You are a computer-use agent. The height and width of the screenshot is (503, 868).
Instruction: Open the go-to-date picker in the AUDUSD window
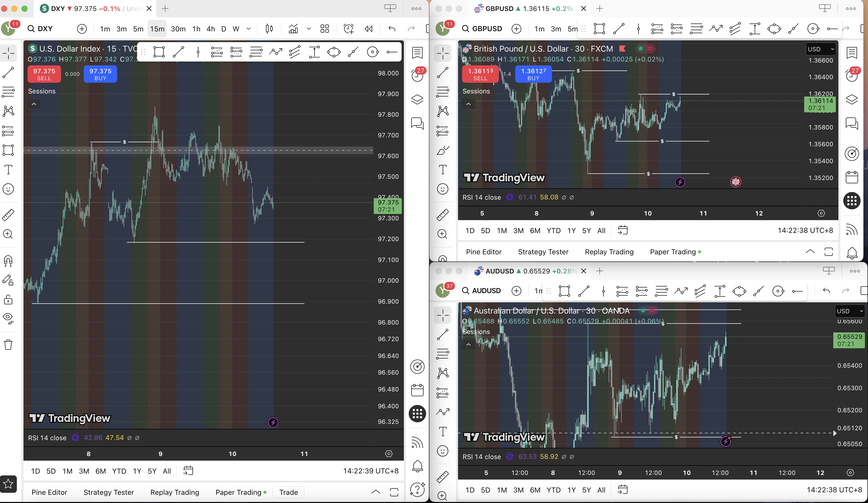click(623, 489)
